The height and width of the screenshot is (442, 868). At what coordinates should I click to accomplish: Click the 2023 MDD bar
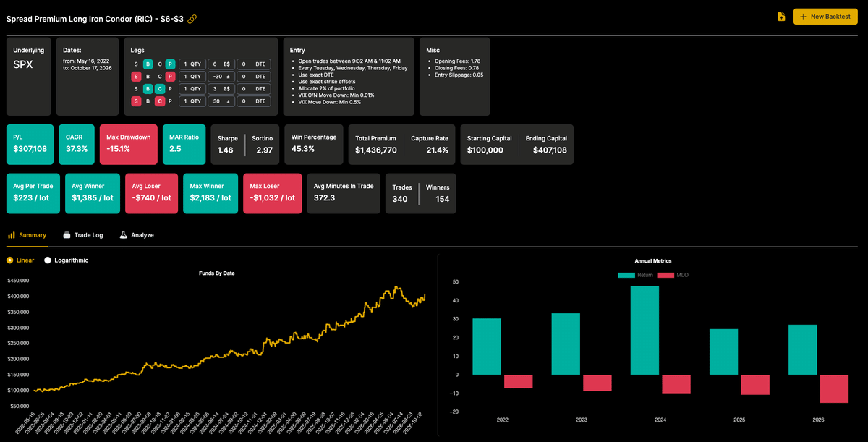(x=597, y=383)
